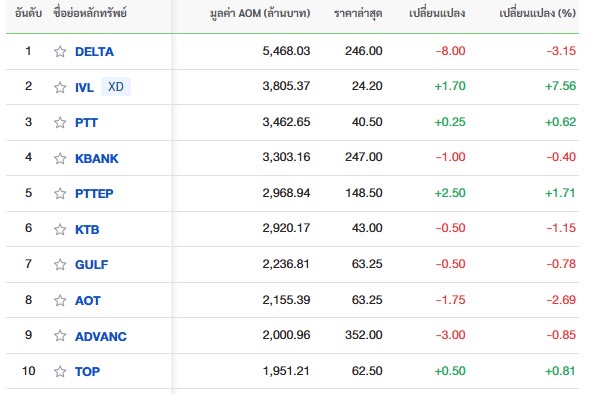The height and width of the screenshot is (394, 595).
Task: Sort by มูลค่า AOM (ล้านบาท) column header
Action: (x=260, y=13)
